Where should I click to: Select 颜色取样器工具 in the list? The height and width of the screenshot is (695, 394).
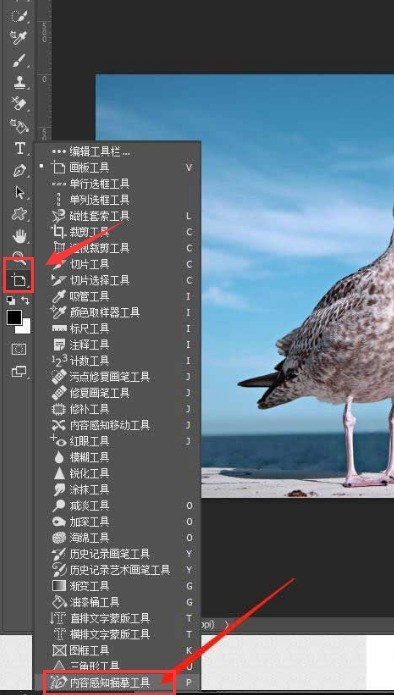click(118, 312)
